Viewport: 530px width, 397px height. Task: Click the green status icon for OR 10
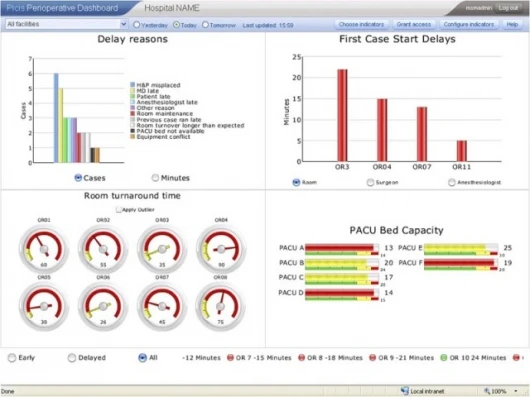pos(444,357)
